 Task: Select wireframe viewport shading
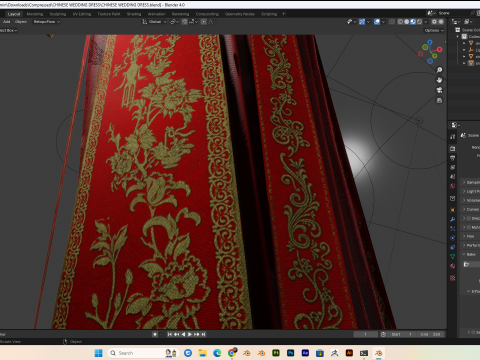point(400,22)
